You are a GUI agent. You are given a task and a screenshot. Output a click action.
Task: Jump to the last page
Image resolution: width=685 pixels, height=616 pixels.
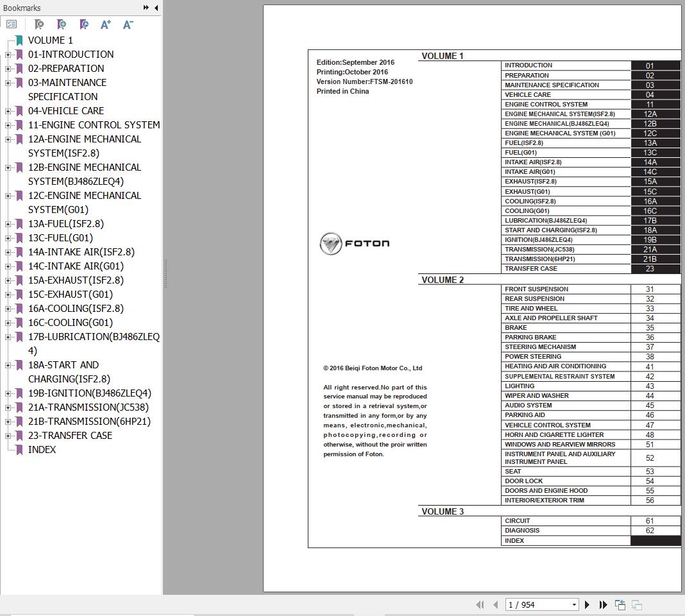[603, 604]
